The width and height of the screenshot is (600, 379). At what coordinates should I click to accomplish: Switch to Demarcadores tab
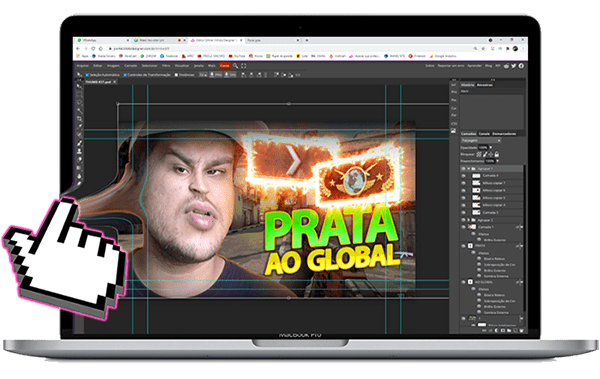click(504, 134)
